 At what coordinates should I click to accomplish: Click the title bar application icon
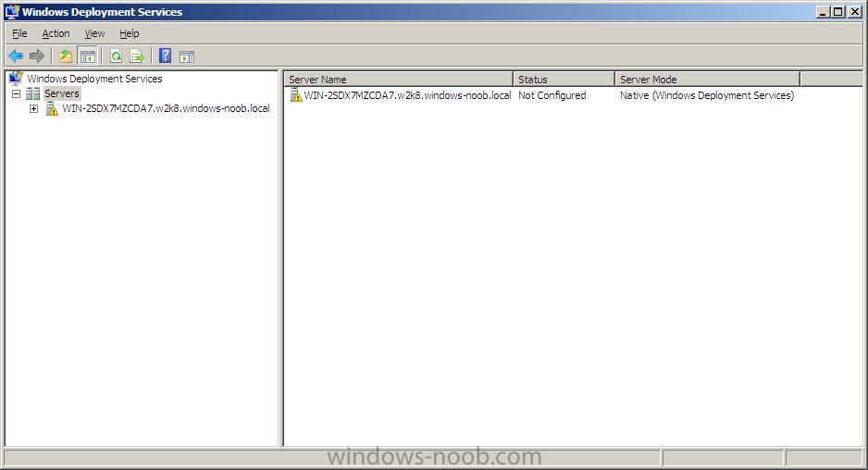(12, 12)
